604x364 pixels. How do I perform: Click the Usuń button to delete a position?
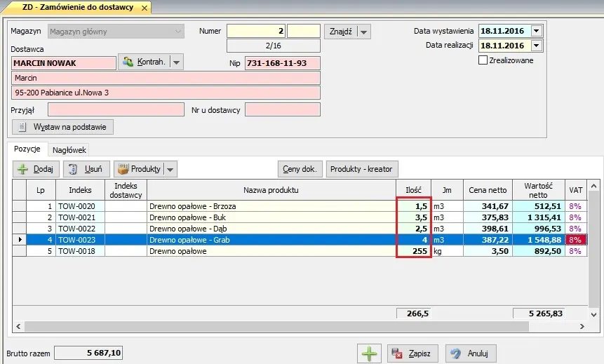(x=86, y=169)
